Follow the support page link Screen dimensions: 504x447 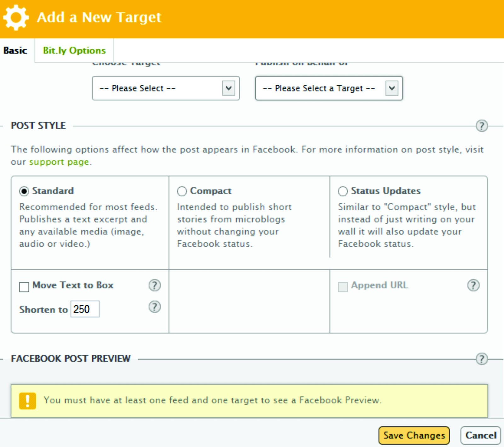[x=59, y=162]
